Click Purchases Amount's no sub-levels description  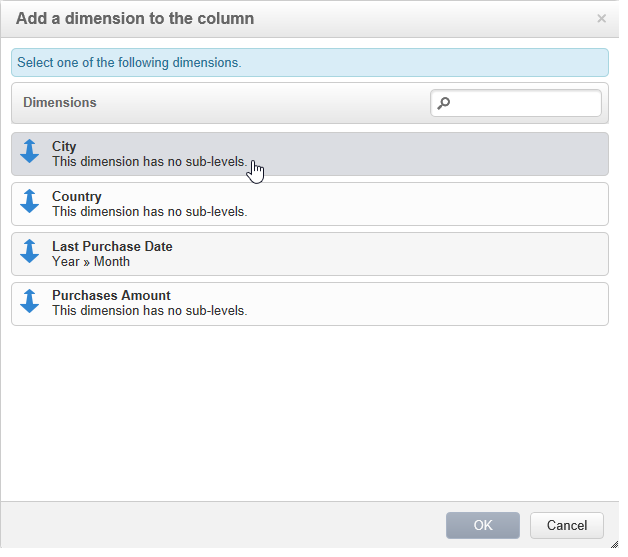[x=149, y=310]
